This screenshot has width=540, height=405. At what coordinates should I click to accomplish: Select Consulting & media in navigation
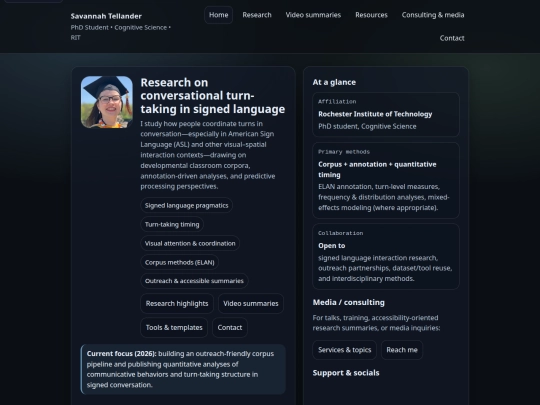coord(433,15)
